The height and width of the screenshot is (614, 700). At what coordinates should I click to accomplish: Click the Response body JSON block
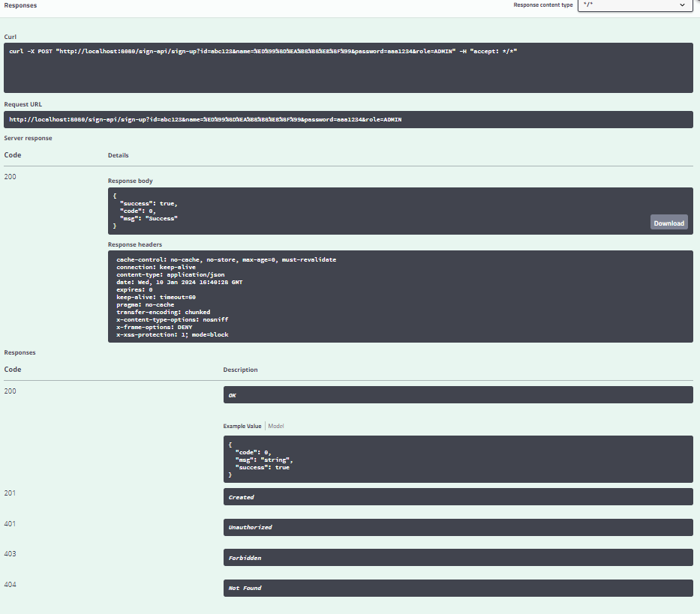[400, 211]
